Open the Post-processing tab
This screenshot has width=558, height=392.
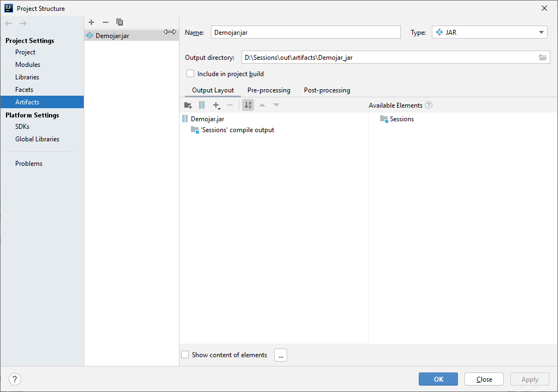pos(326,90)
